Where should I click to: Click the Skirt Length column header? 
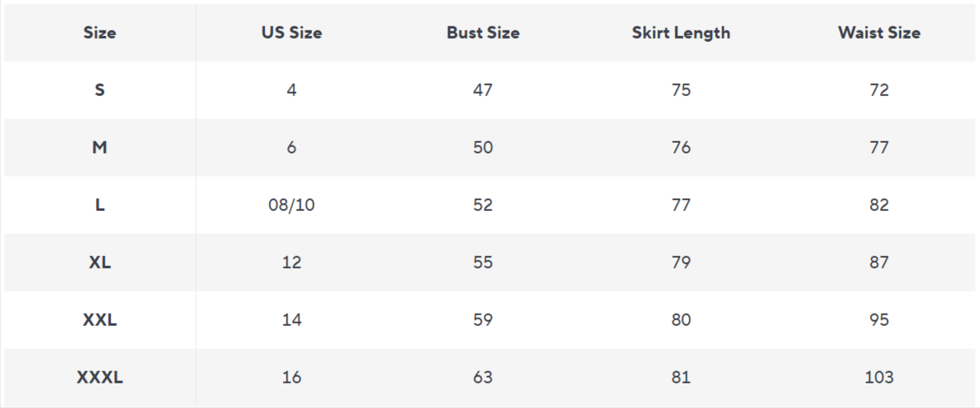click(681, 33)
